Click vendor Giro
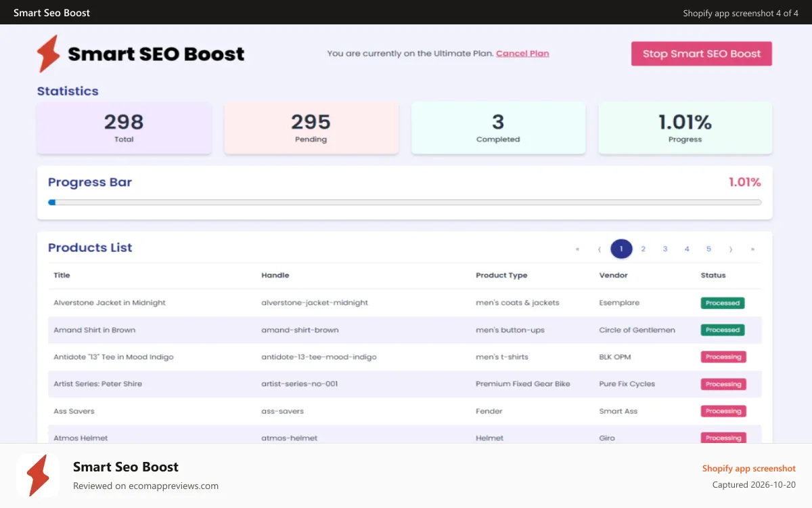This screenshot has width=812, height=508. coord(607,438)
